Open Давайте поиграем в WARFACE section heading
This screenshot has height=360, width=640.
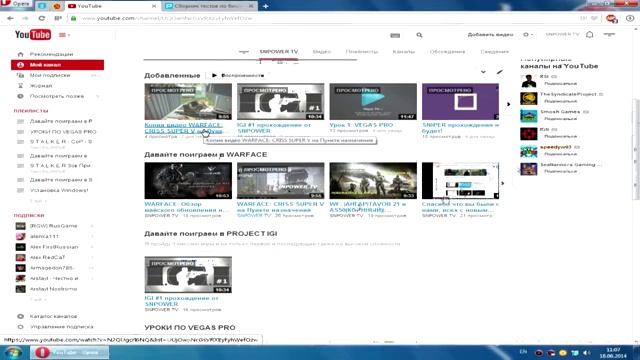pyautogui.click(x=205, y=155)
